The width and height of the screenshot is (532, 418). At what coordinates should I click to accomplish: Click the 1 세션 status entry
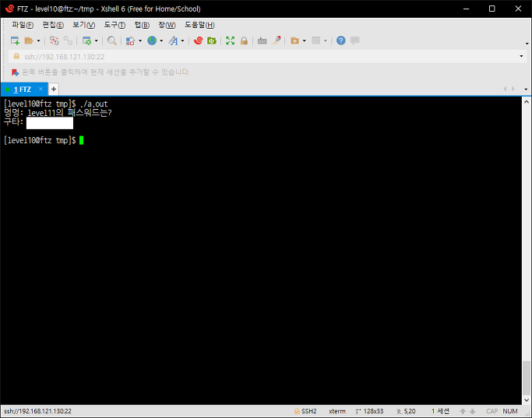click(440, 411)
